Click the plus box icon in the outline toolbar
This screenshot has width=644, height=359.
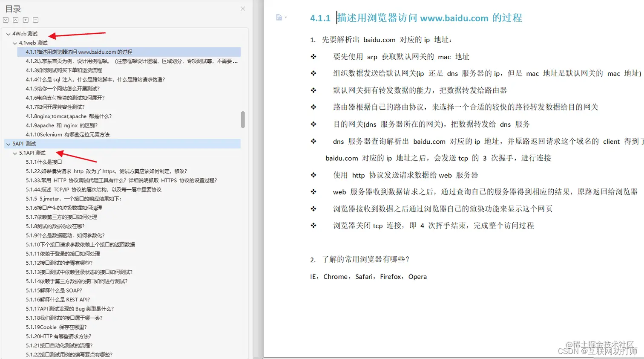[26, 20]
